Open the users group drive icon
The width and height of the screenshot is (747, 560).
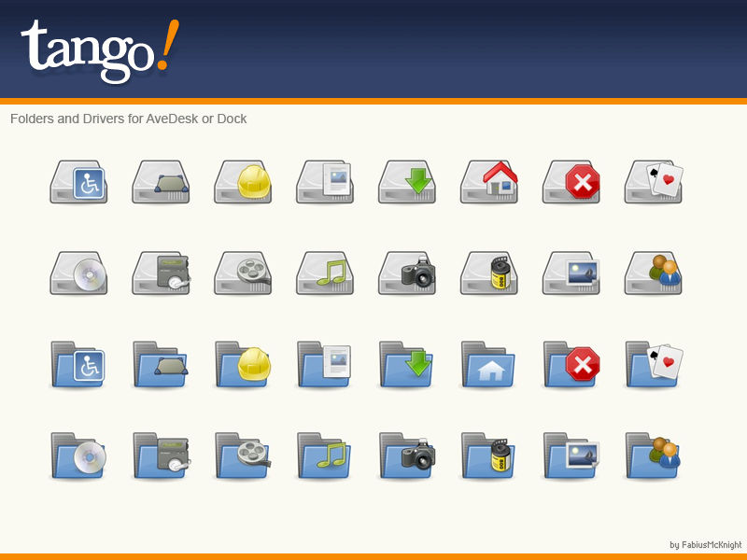653,271
